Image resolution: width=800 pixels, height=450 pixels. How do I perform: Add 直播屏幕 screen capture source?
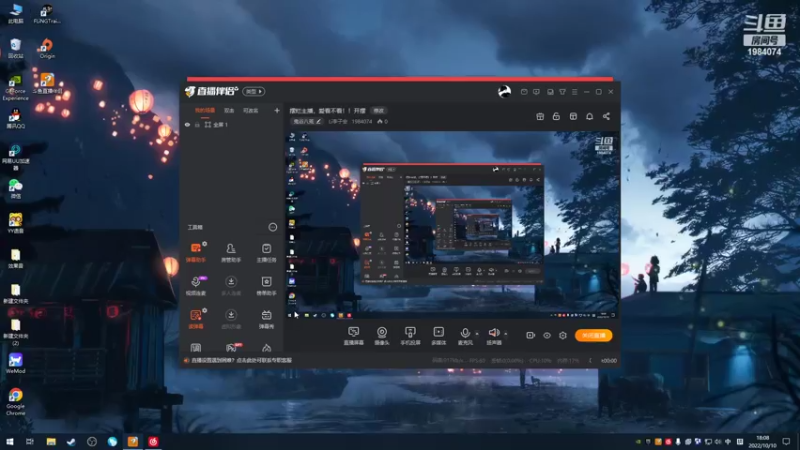tap(354, 336)
